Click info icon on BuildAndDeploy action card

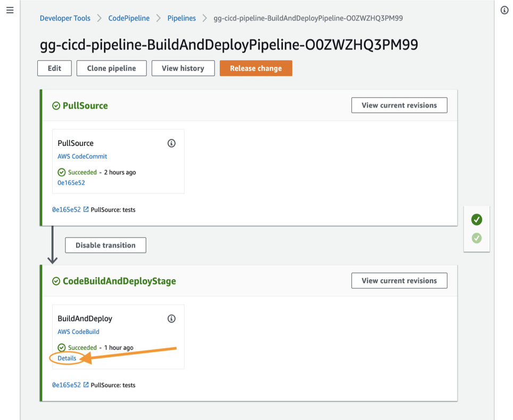pos(171,318)
